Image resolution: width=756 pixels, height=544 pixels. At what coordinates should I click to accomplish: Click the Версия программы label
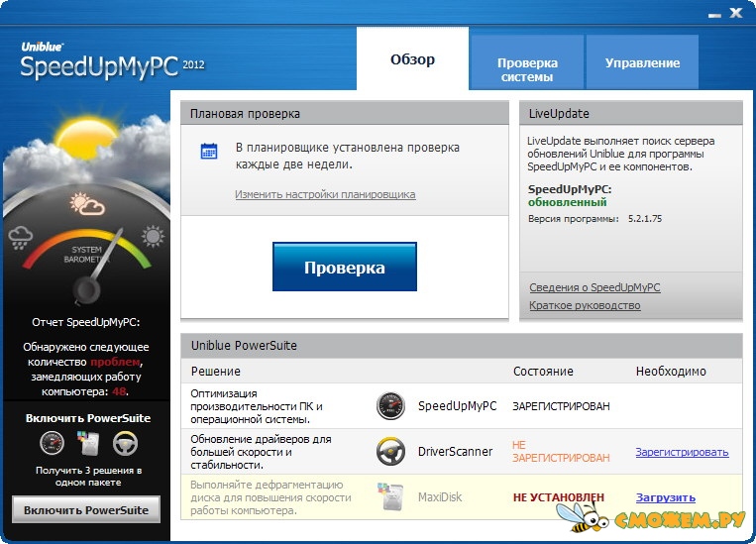(573, 218)
